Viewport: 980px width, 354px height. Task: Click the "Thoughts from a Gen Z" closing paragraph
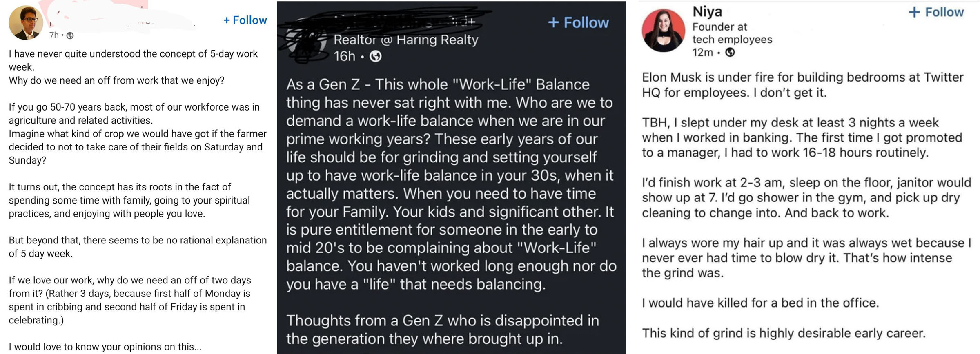[x=443, y=330]
